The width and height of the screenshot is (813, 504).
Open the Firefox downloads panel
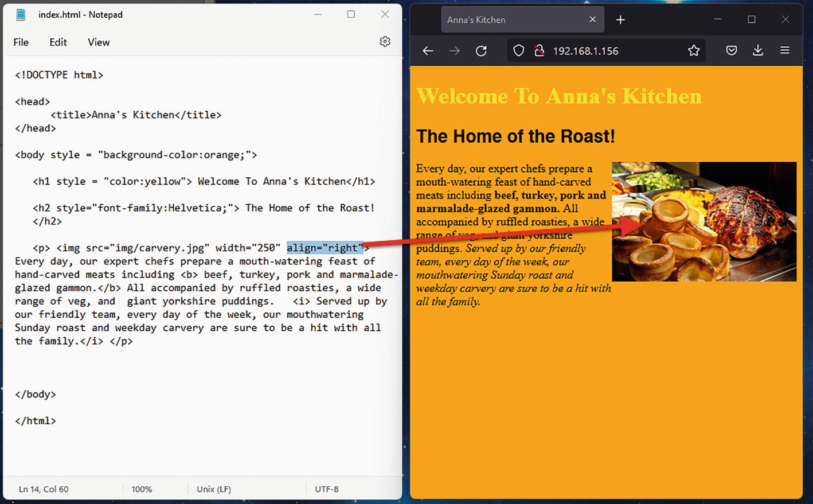click(x=757, y=51)
